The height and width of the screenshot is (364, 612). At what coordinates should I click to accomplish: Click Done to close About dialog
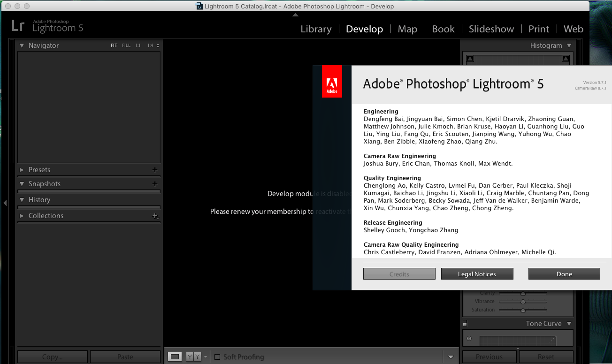click(x=564, y=274)
